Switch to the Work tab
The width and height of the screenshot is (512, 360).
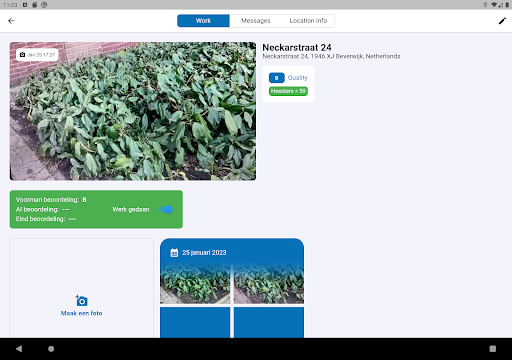click(x=203, y=21)
